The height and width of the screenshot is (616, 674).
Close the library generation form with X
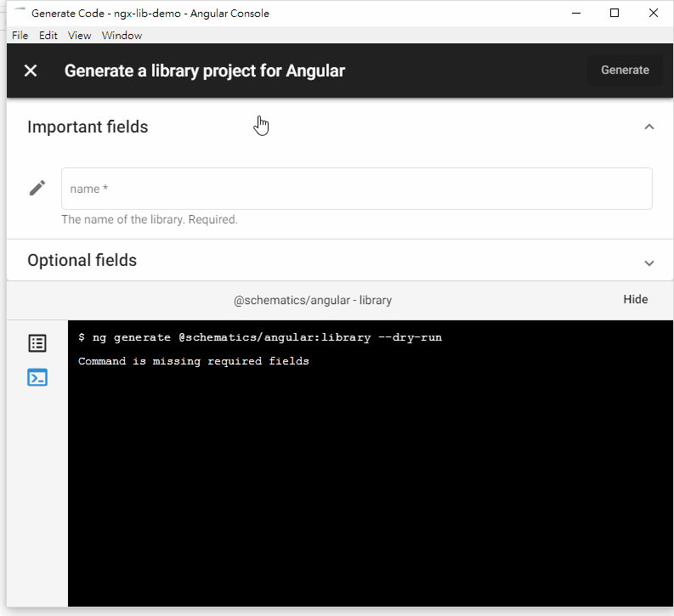(31, 71)
